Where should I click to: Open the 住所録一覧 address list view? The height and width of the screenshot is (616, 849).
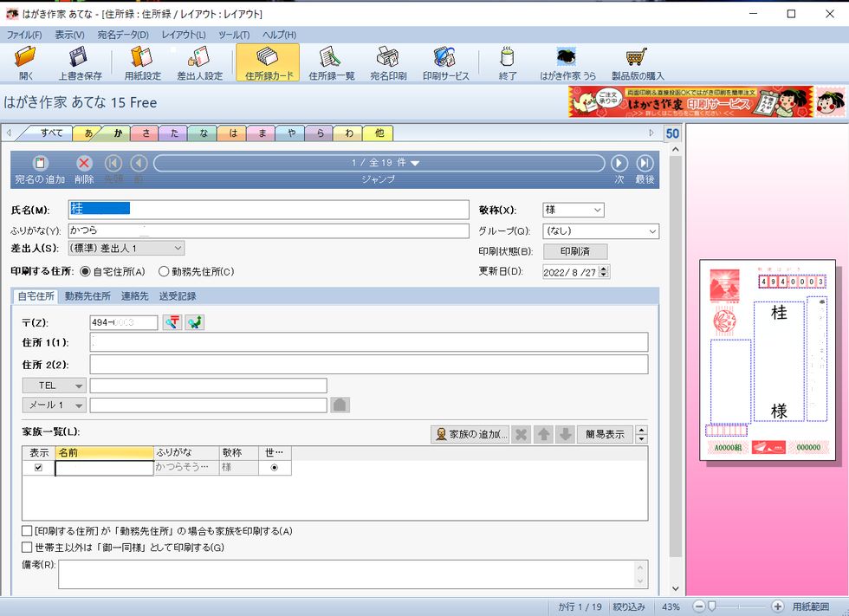[x=331, y=62]
